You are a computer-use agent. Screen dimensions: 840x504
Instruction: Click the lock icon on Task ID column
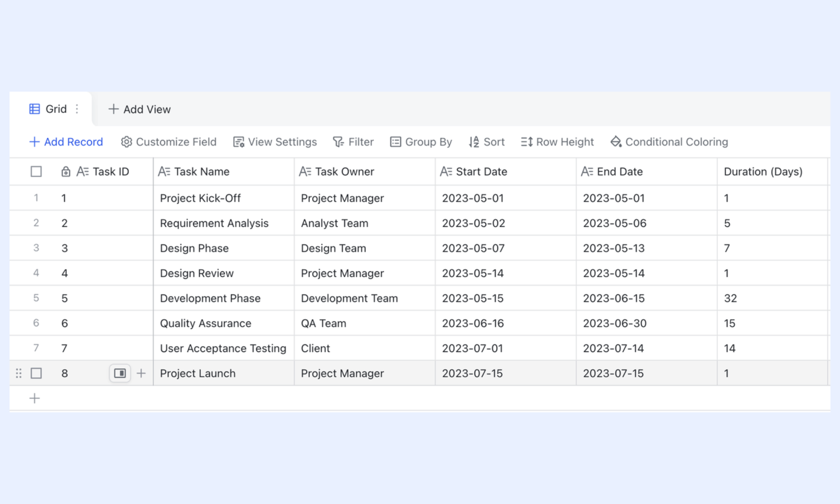(66, 171)
